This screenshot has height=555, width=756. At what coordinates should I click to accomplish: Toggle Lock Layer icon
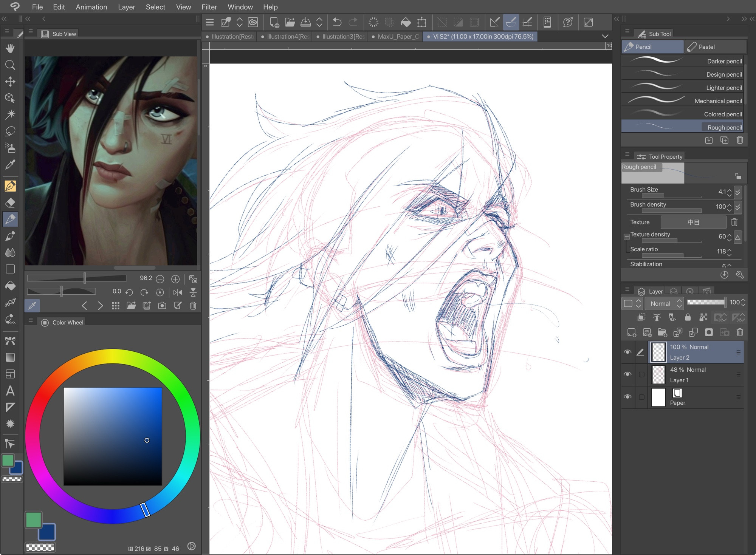coord(688,317)
